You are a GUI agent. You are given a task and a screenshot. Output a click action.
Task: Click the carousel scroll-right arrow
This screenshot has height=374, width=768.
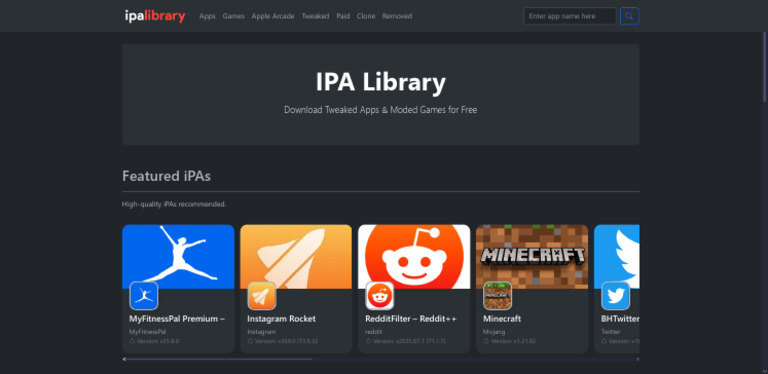[x=637, y=359]
